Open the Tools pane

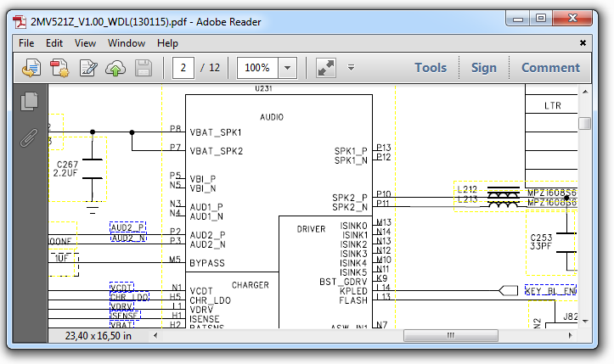[431, 68]
